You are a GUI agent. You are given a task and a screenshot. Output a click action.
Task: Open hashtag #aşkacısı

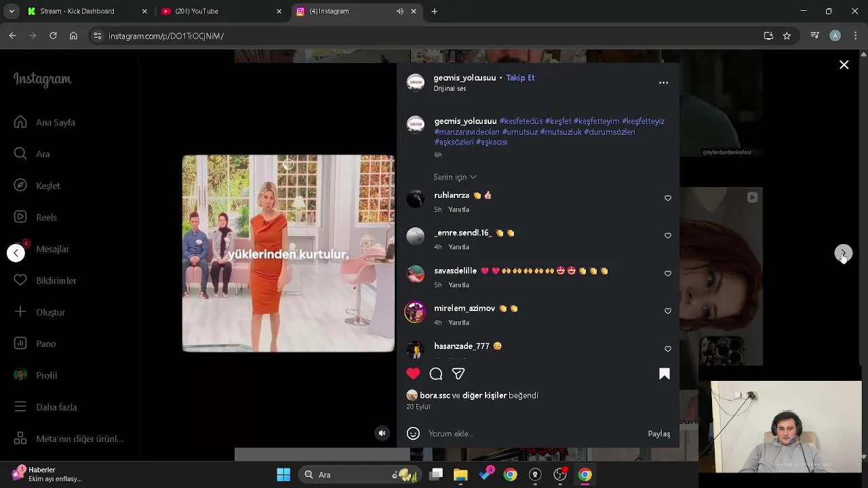point(492,142)
